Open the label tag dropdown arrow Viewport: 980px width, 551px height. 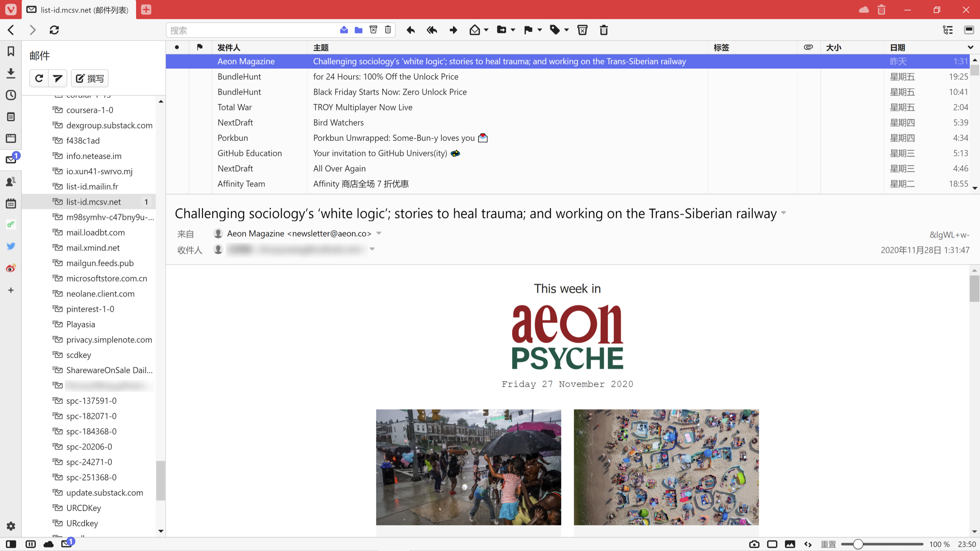pos(566,30)
